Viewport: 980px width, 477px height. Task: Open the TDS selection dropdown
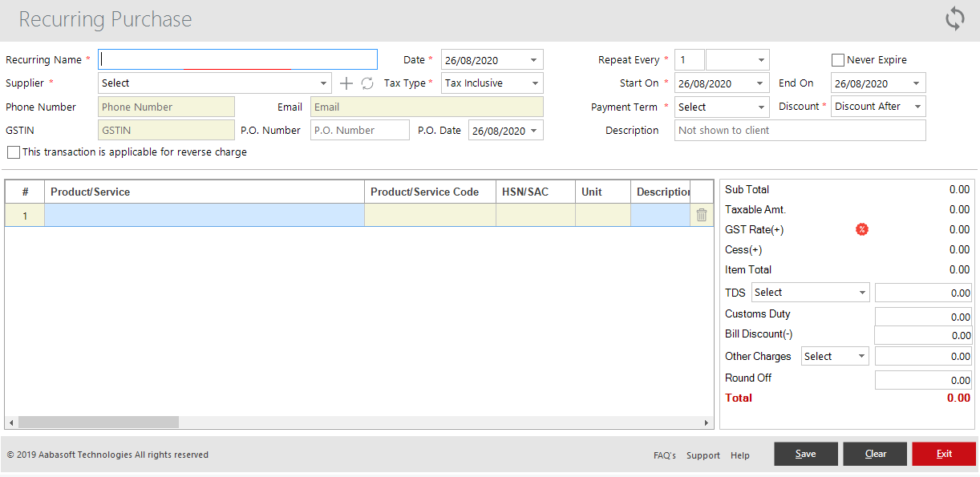click(x=862, y=292)
